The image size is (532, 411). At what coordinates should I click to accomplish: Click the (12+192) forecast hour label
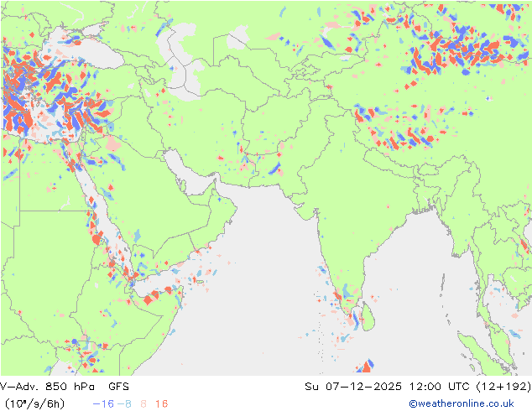pos(503,386)
